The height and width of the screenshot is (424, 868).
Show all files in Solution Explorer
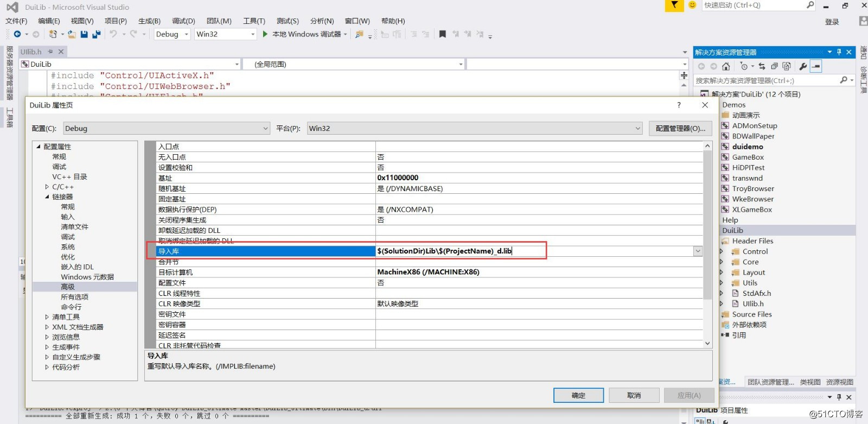tap(787, 66)
